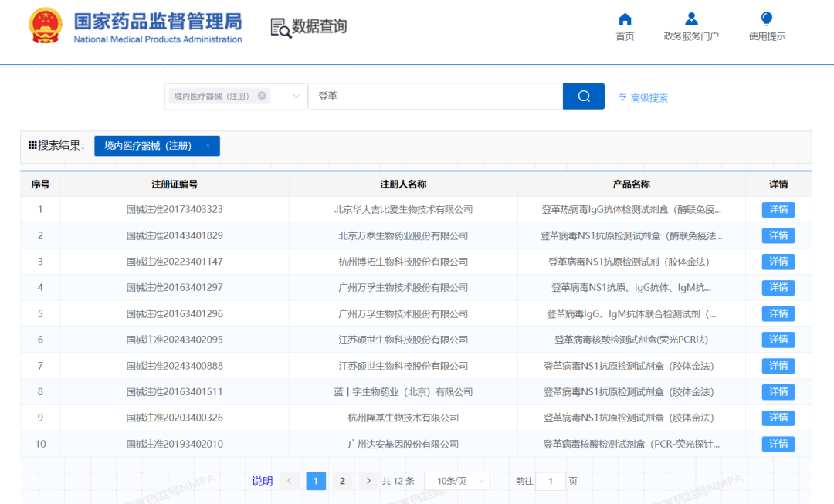Click the 数据查询 magnifier document icon
The image size is (834, 504).
point(280,28)
